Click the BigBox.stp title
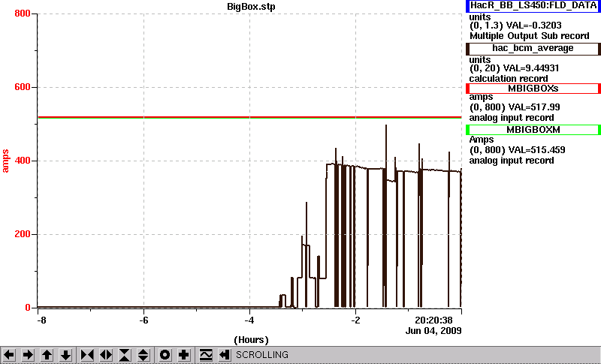 click(251, 7)
